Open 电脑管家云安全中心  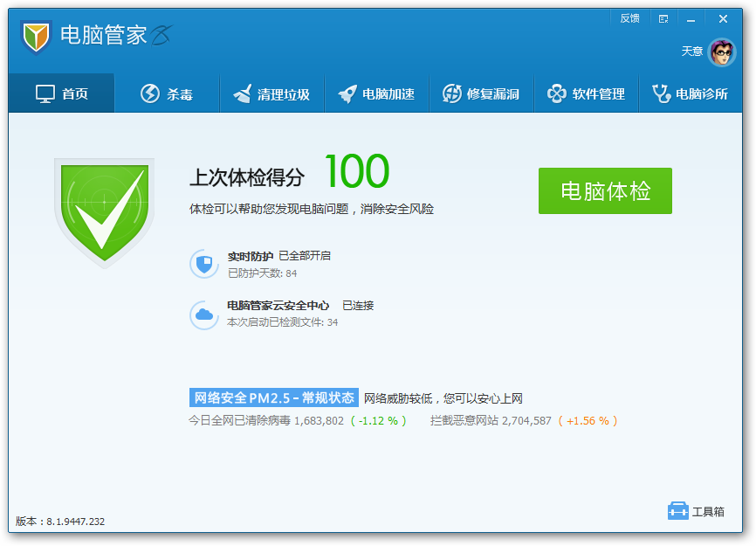[x=278, y=305]
